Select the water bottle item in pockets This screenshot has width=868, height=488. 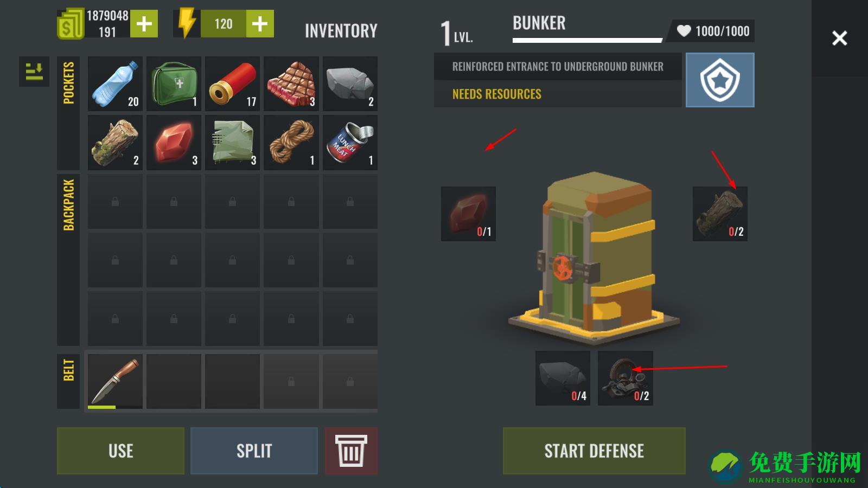(115, 84)
